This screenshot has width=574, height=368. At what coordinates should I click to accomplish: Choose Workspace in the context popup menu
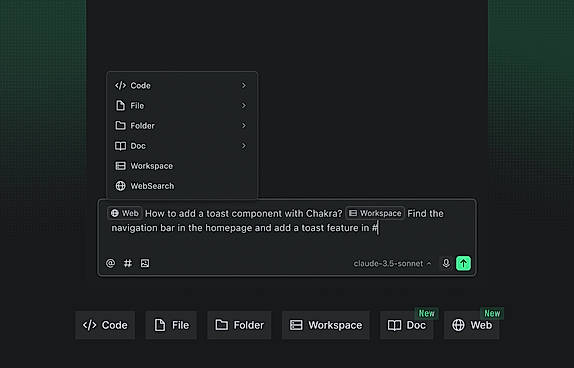(182, 166)
